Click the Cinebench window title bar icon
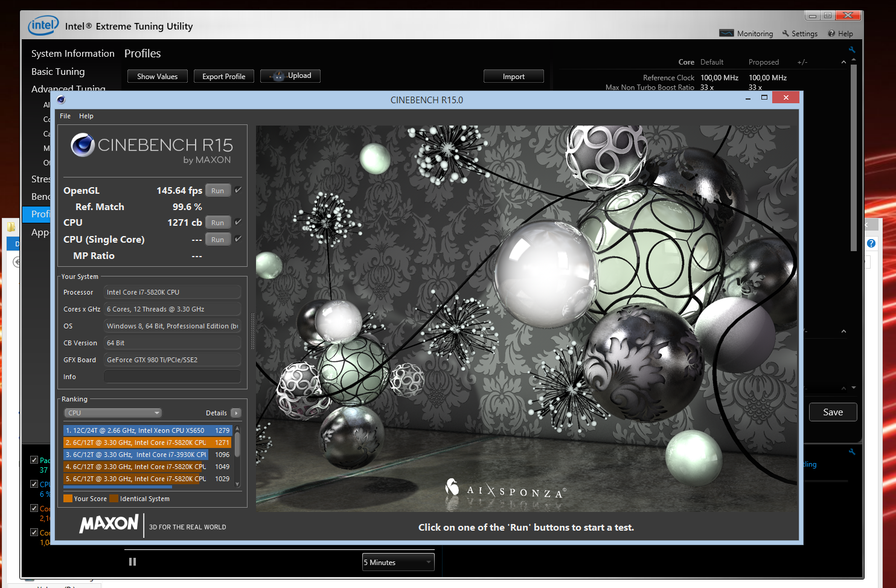 pos(61,100)
